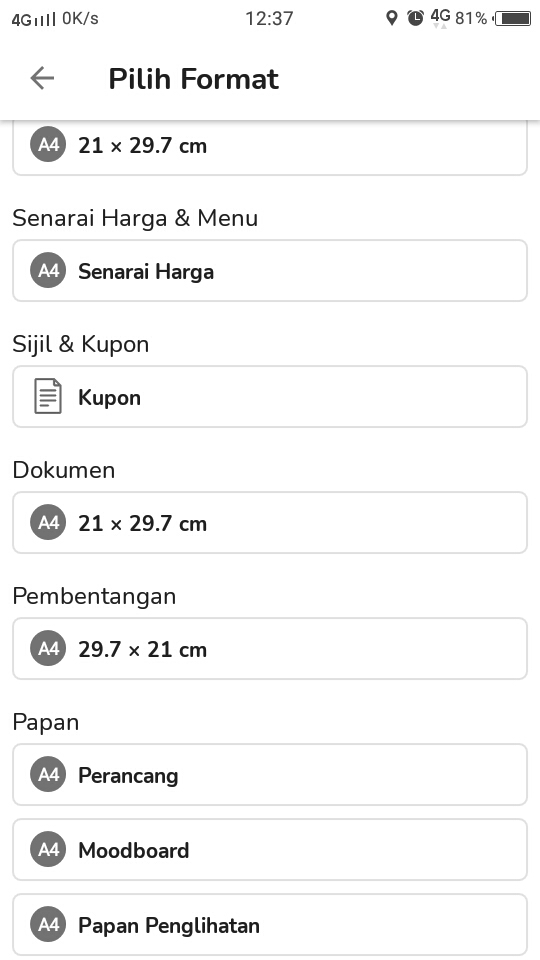Tap A4 icon beside Moodboard
540x960 pixels.
coord(48,850)
